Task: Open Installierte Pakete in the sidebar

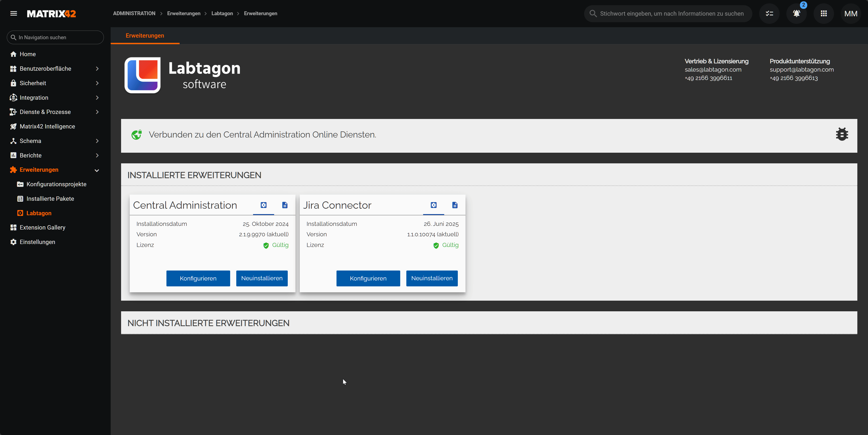Action: click(x=50, y=199)
